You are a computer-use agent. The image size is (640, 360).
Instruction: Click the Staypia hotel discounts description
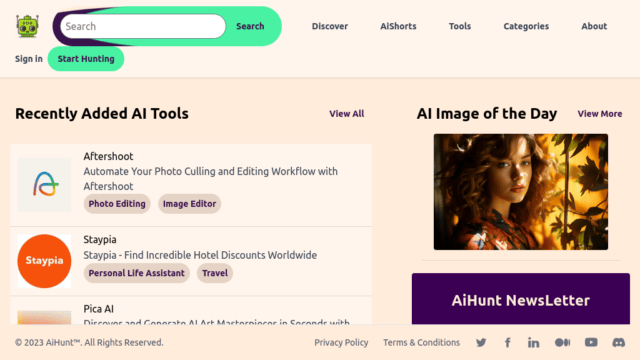[x=200, y=255]
